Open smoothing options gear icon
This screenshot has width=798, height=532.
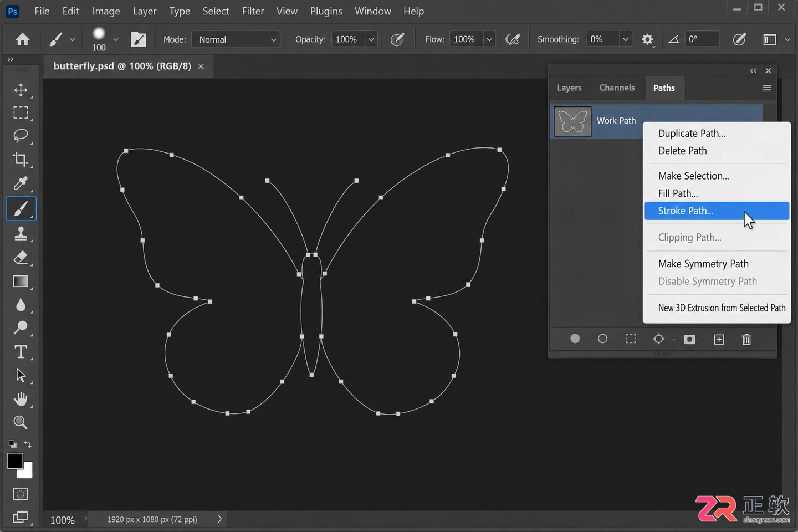(x=647, y=39)
